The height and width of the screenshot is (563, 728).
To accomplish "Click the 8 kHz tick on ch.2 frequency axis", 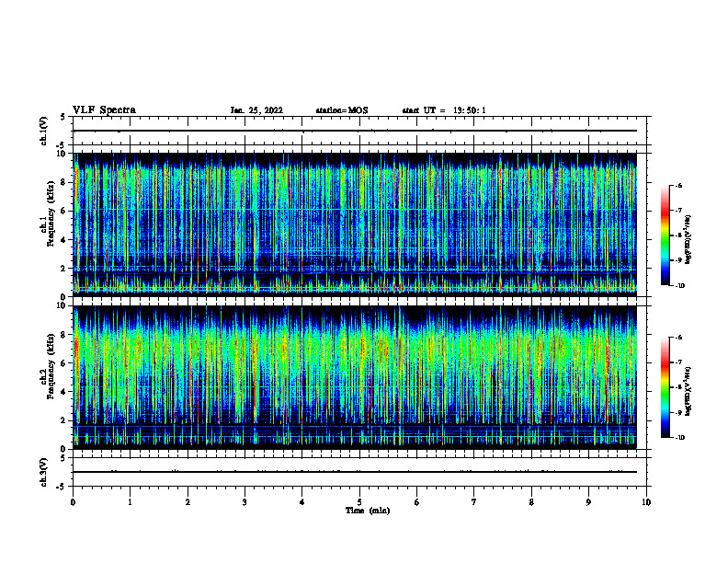I will click(x=63, y=335).
